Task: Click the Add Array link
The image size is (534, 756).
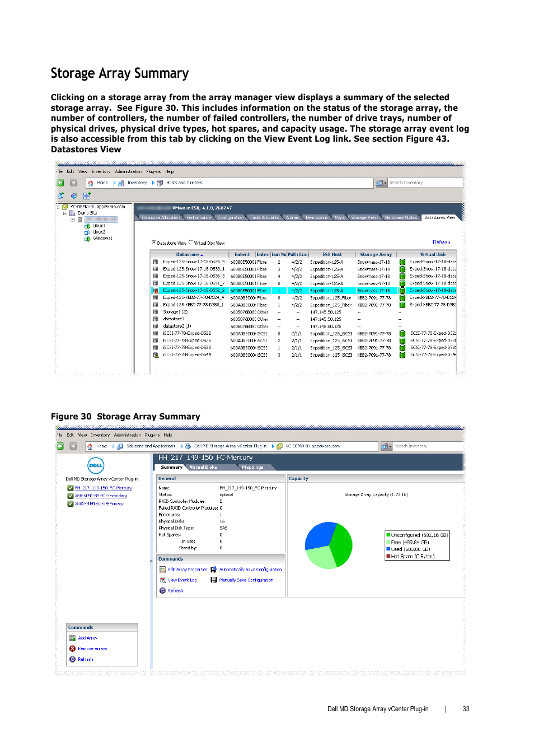Action: (x=88, y=638)
